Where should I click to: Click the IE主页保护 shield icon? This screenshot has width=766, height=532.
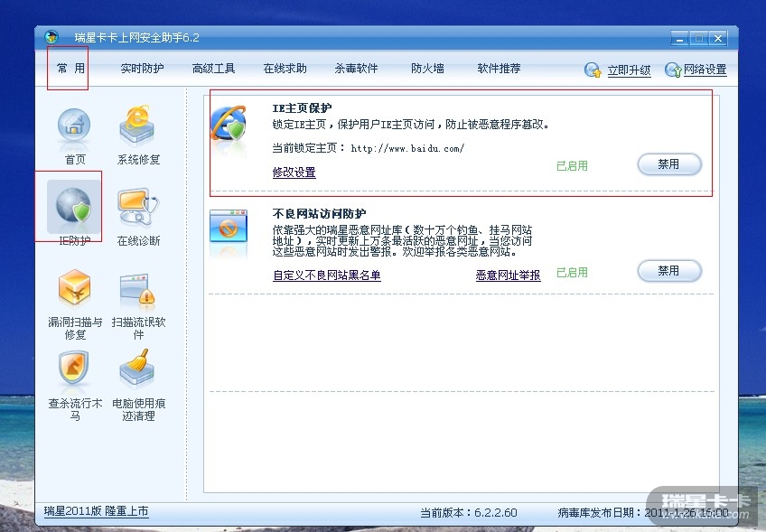pyautogui.click(x=229, y=125)
